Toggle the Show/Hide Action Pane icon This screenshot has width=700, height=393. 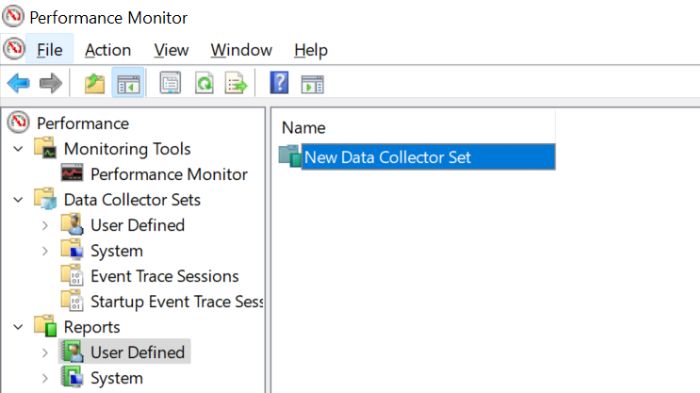[x=312, y=84]
